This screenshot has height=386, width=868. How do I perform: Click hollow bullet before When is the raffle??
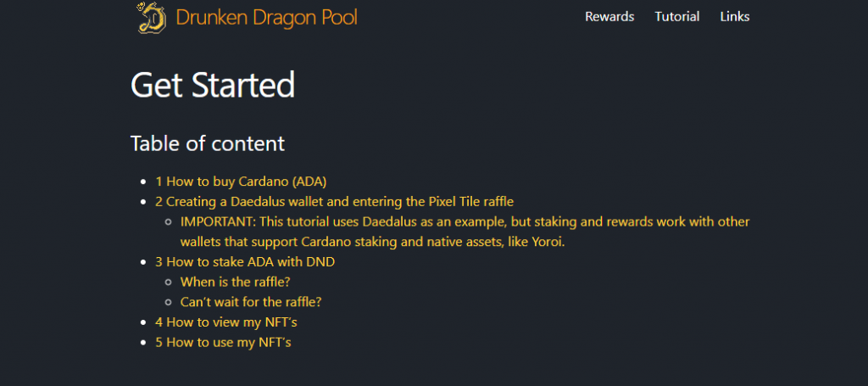click(x=169, y=283)
